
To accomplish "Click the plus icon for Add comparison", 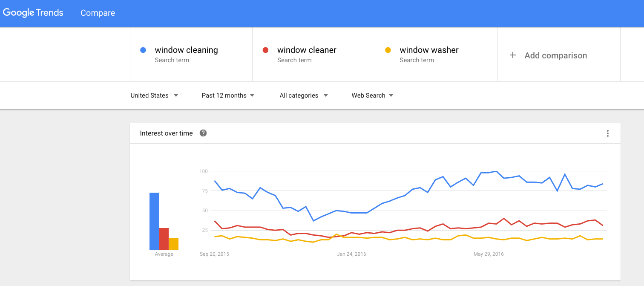I will coord(513,55).
